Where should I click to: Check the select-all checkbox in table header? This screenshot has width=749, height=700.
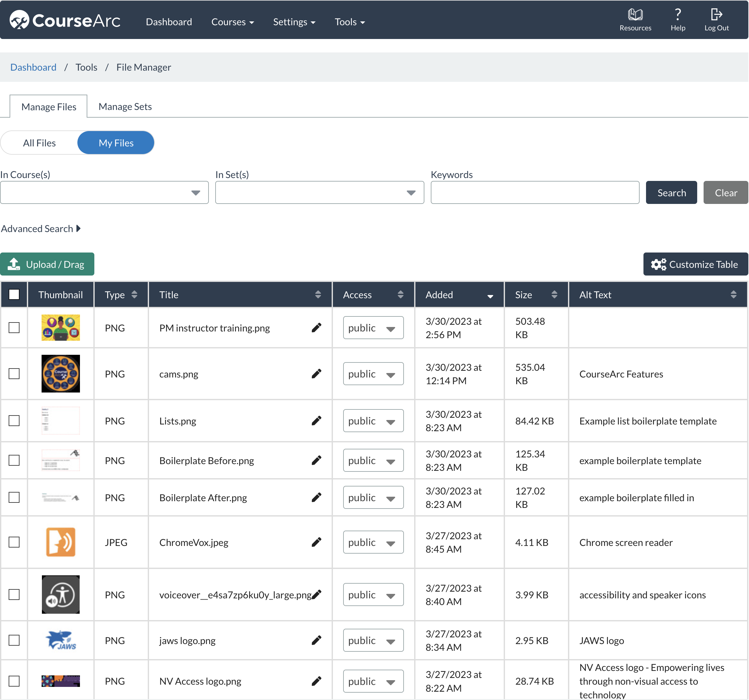(14, 294)
